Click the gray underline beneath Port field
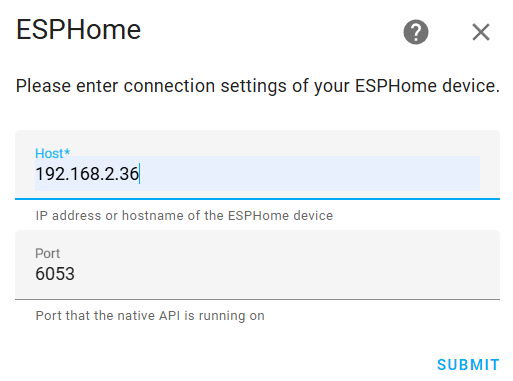Image resolution: width=513 pixels, height=381 pixels. 257,299
